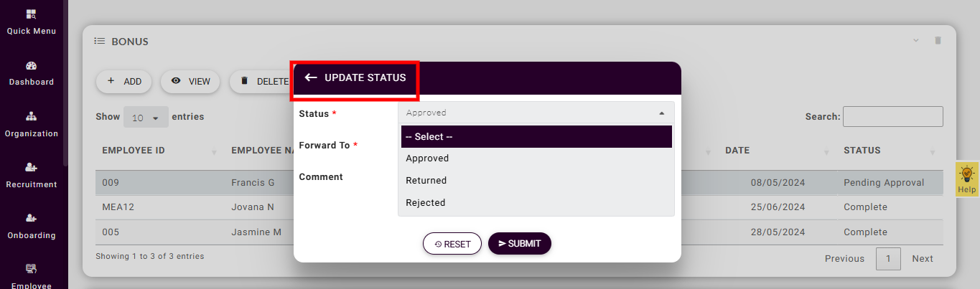980x289 pixels.
Task: Open the Status dropdown showing Approved
Action: [536, 113]
